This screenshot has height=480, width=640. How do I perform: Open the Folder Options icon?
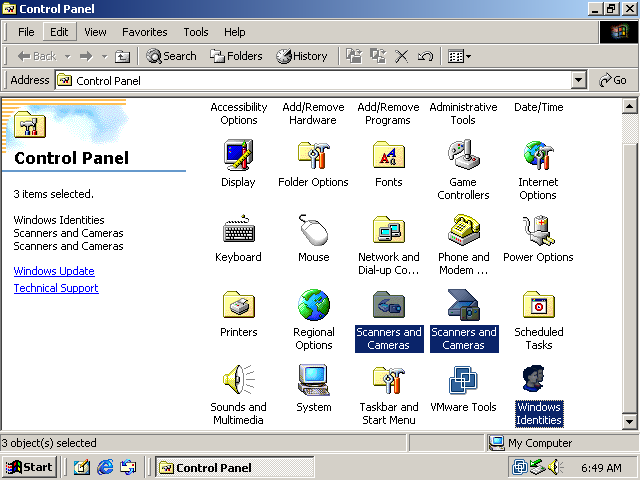click(x=313, y=156)
